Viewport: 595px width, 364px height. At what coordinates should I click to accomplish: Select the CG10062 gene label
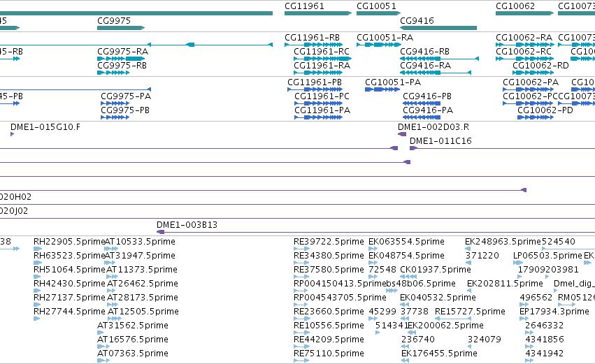coord(515,6)
